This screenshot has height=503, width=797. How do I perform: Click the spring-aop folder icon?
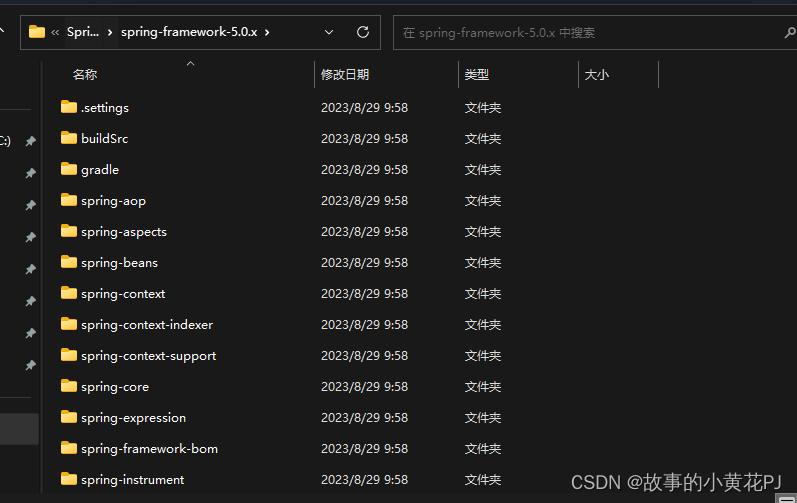tap(69, 200)
